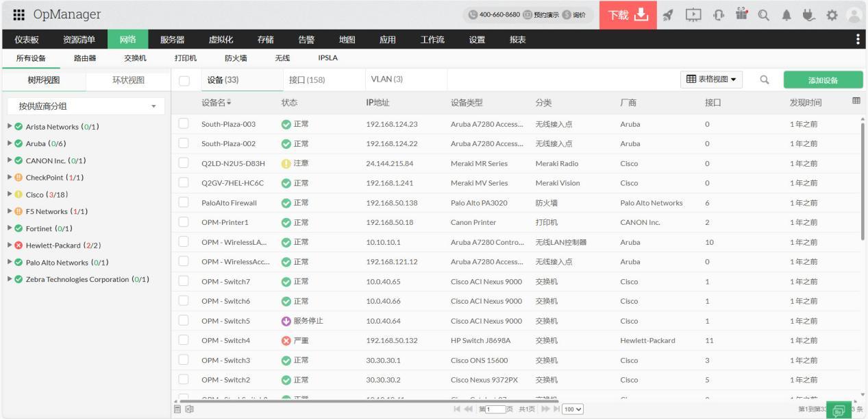Screen dimensions: 868x419
Task: Open the 路由器 submenu link
Action: 85,58
